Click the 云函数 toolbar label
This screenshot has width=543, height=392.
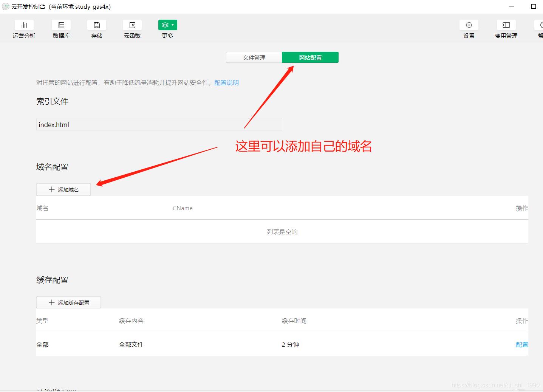[132, 36]
